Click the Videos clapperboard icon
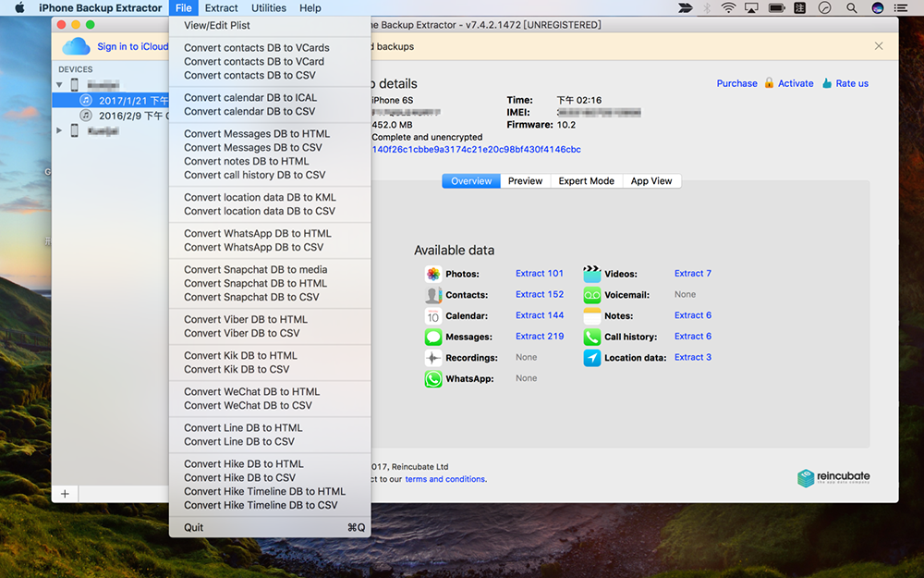The height and width of the screenshot is (578, 924). (x=591, y=274)
